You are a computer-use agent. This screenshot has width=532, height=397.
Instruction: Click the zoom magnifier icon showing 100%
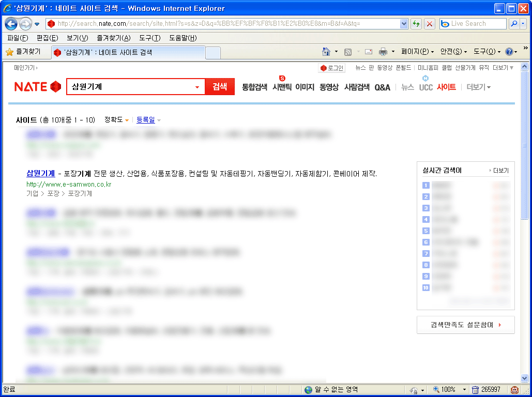[436, 390]
